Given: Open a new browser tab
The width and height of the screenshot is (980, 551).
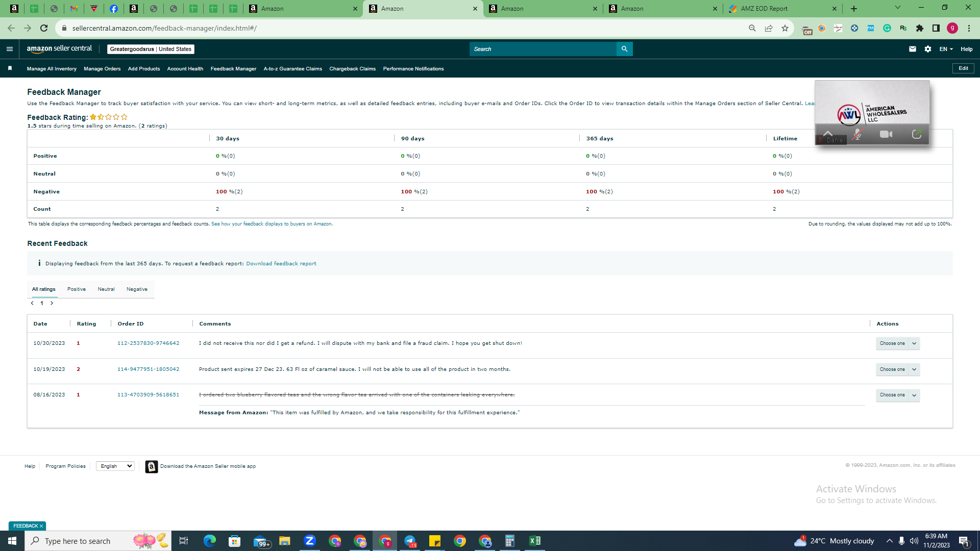Looking at the screenshot, I should 854,9.
